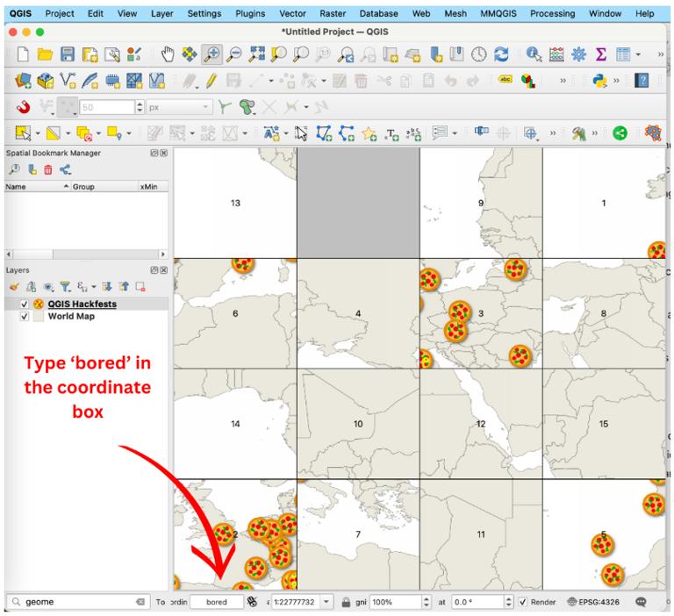
Task: Open the Processing menu
Action: (x=552, y=13)
